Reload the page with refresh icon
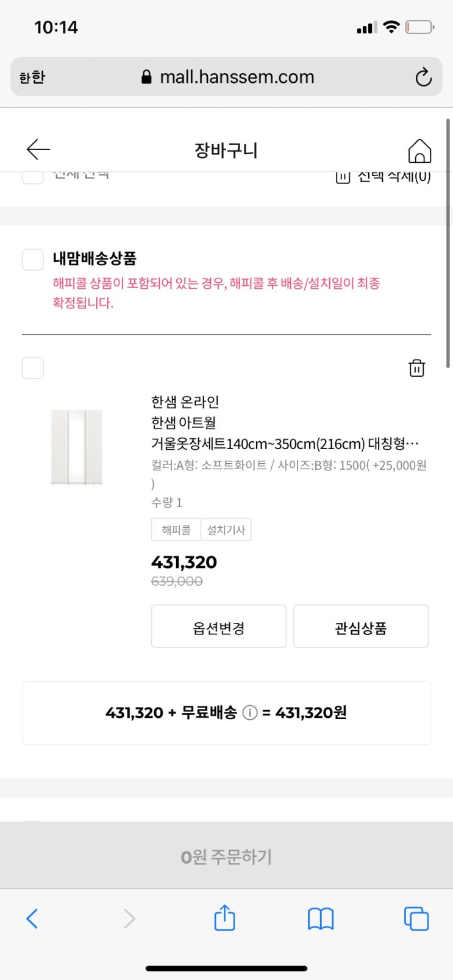 click(x=423, y=77)
